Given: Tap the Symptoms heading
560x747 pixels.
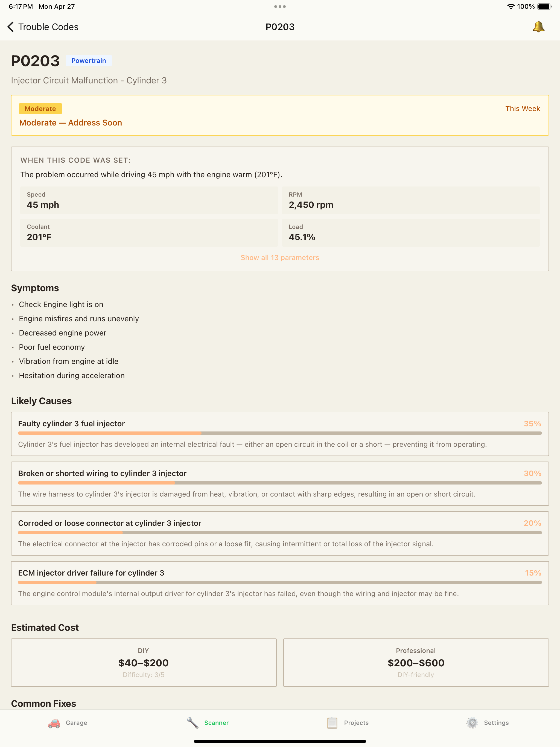Looking at the screenshot, I should pyautogui.click(x=35, y=288).
